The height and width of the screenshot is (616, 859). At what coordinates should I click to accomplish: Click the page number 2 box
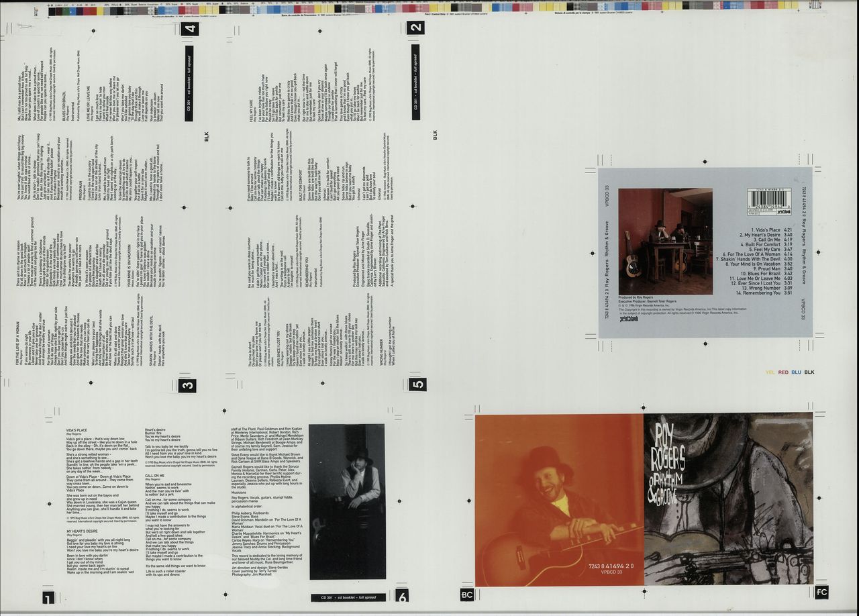tap(416, 28)
